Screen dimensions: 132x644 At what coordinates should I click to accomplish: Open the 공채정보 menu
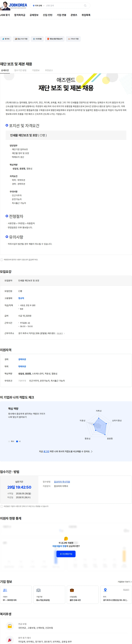point(34,15)
